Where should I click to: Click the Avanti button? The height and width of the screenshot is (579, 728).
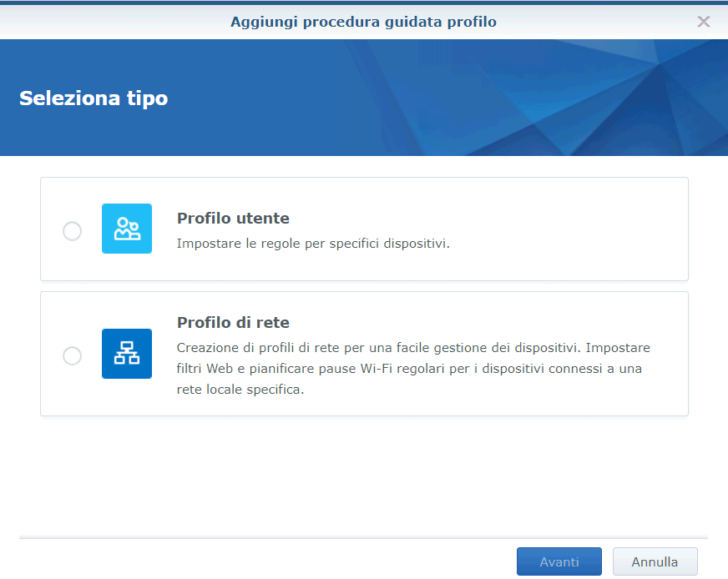(x=559, y=562)
